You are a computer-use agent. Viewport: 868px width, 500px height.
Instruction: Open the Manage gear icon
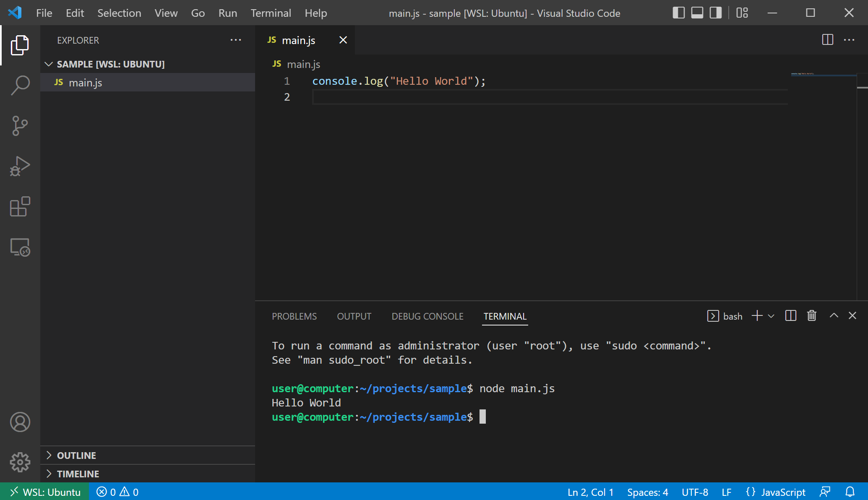pyautogui.click(x=20, y=462)
